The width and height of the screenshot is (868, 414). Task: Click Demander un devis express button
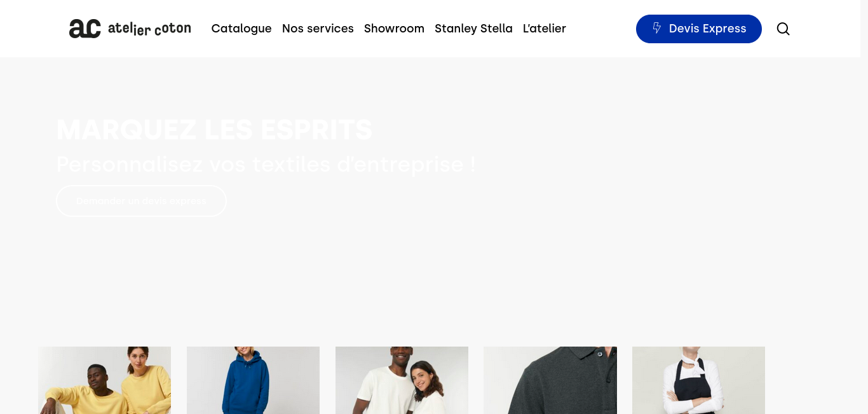pos(141,201)
